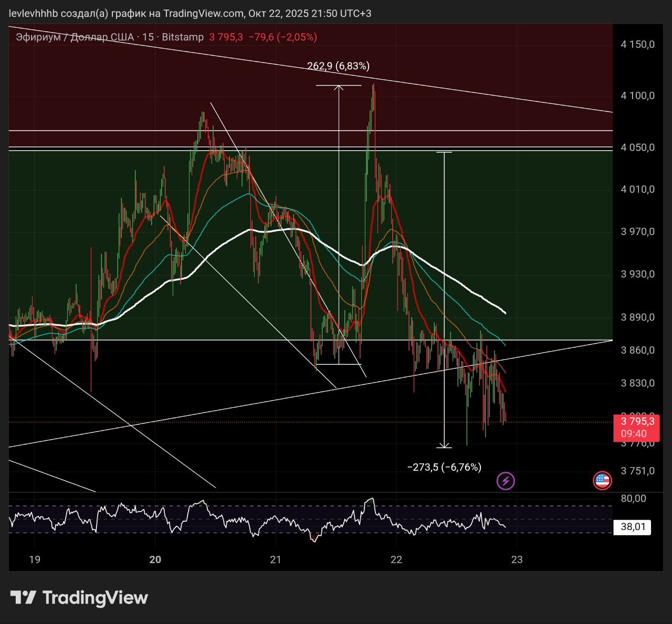Screen dimensions: 672x624
Task: Click the purple lightning bolt icon
Action: [x=505, y=480]
